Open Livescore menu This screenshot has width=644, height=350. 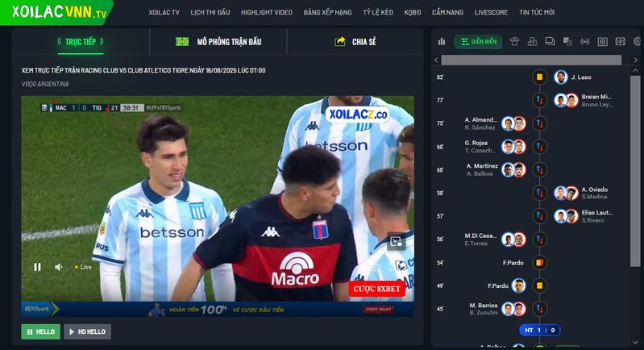click(491, 12)
